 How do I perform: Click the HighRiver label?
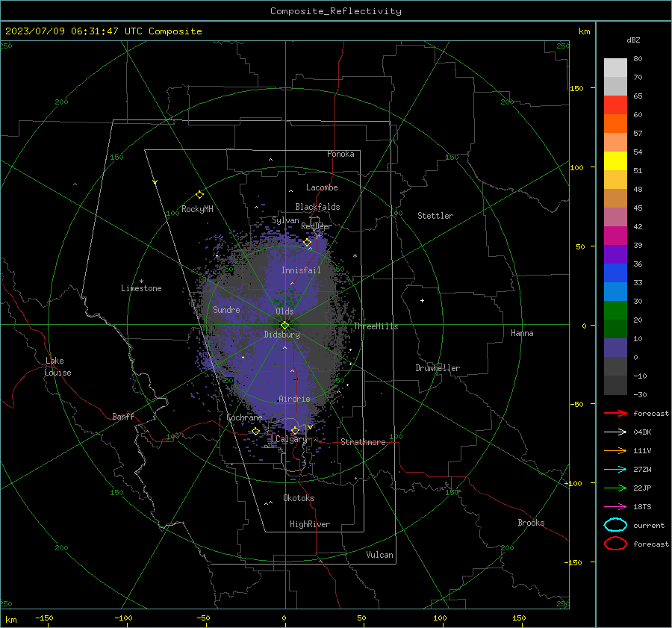point(310,524)
